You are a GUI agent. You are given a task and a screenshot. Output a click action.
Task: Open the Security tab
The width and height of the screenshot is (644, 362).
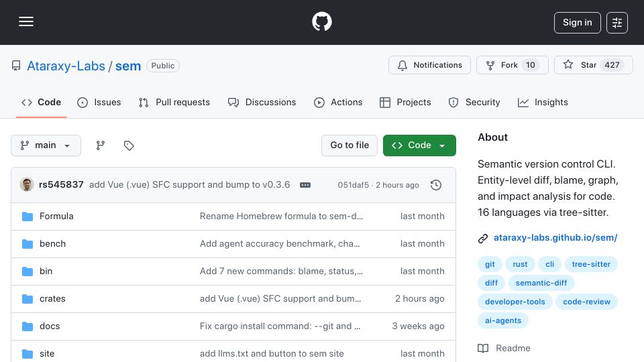(474, 102)
